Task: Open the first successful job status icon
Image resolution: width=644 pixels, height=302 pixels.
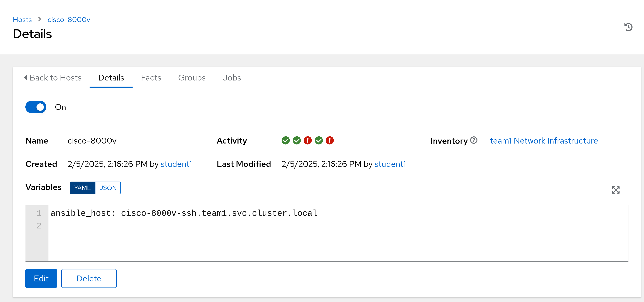Action: [x=285, y=140]
